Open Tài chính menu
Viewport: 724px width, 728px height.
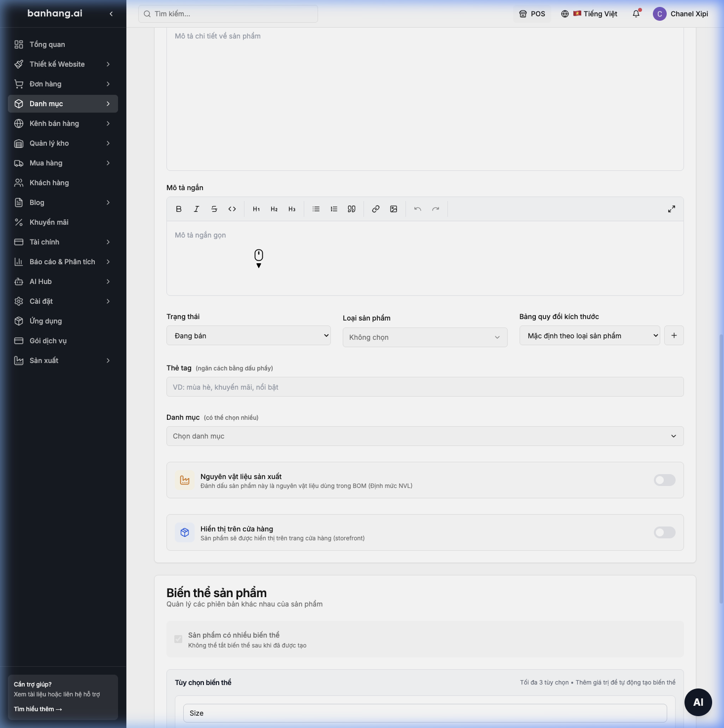[63, 242]
